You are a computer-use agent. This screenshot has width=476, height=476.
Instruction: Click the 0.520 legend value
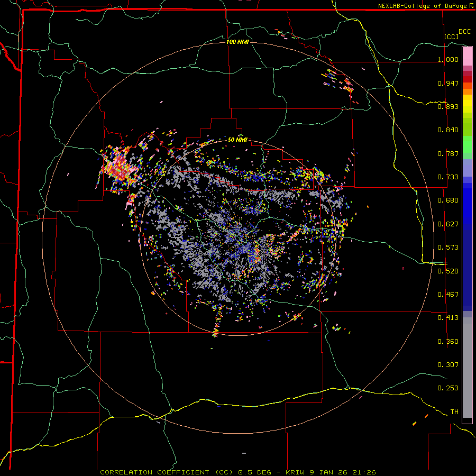click(x=448, y=271)
